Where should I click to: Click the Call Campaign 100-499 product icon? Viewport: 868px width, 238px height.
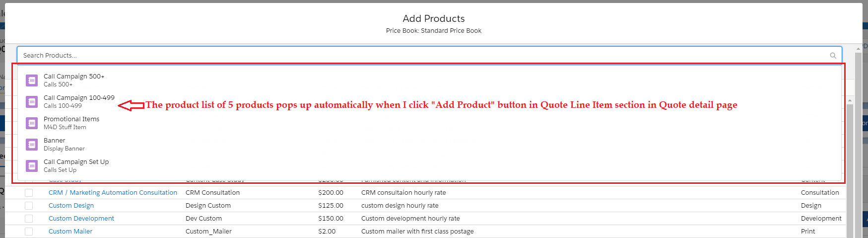pyautogui.click(x=32, y=102)
